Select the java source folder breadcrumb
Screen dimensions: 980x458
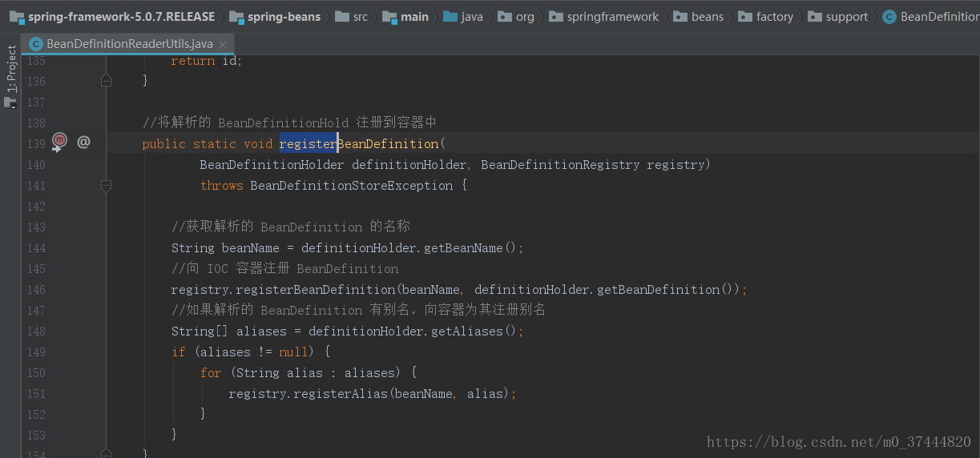pyautogui.click(x=462, y=17)
